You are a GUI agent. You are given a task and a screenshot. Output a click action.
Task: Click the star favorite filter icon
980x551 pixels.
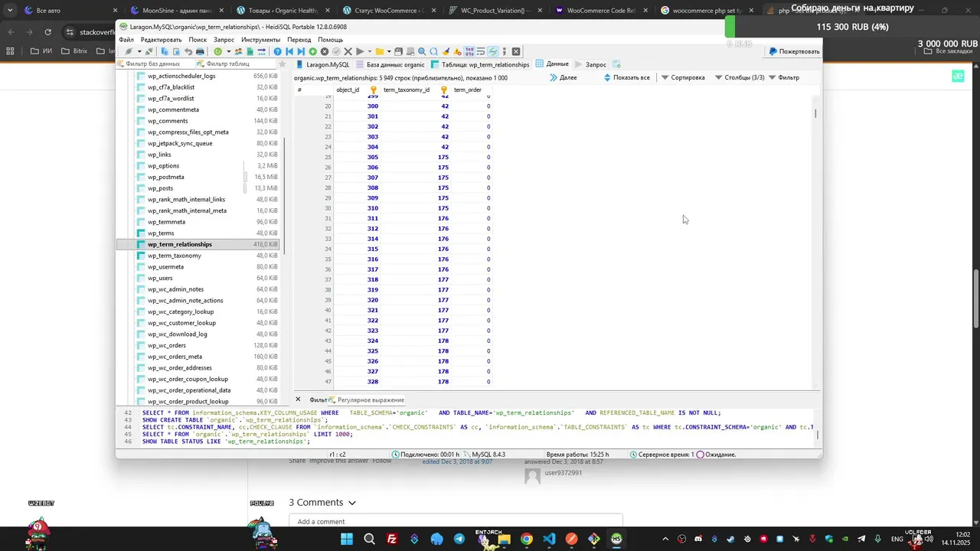(x=282, y=64)
